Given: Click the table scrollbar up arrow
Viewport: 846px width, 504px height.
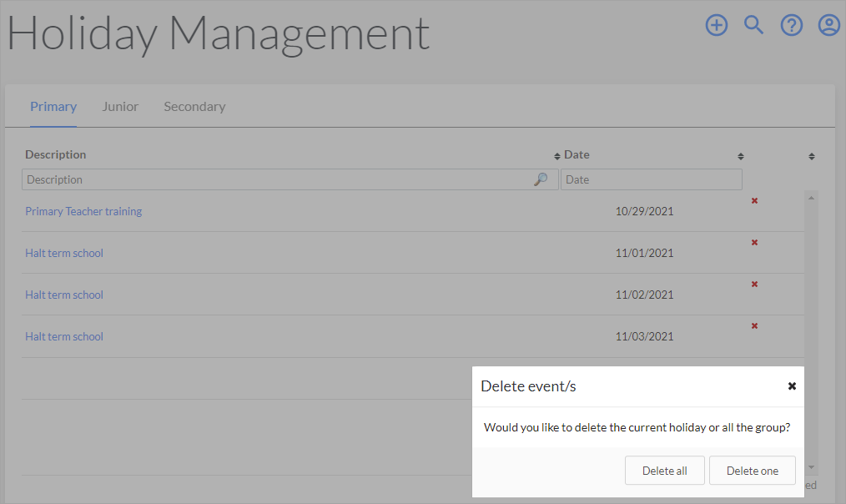Looking at the screenshot, I should coord(811,199).
